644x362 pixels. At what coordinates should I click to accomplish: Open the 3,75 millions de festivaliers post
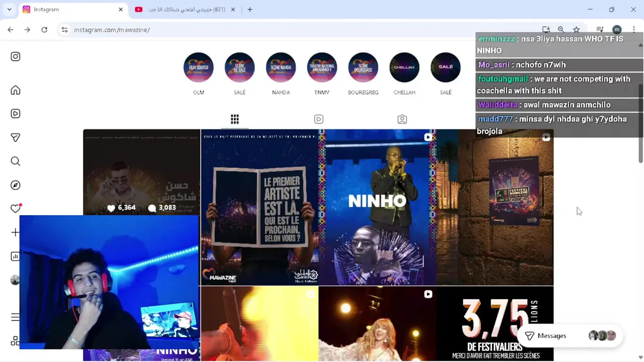pos(495,324)
